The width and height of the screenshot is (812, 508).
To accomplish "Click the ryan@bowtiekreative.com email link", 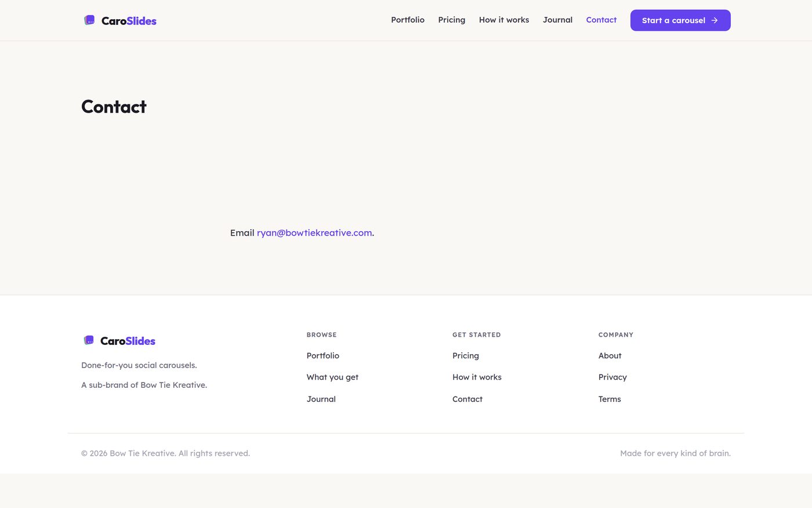I will [x=314, y=233].
